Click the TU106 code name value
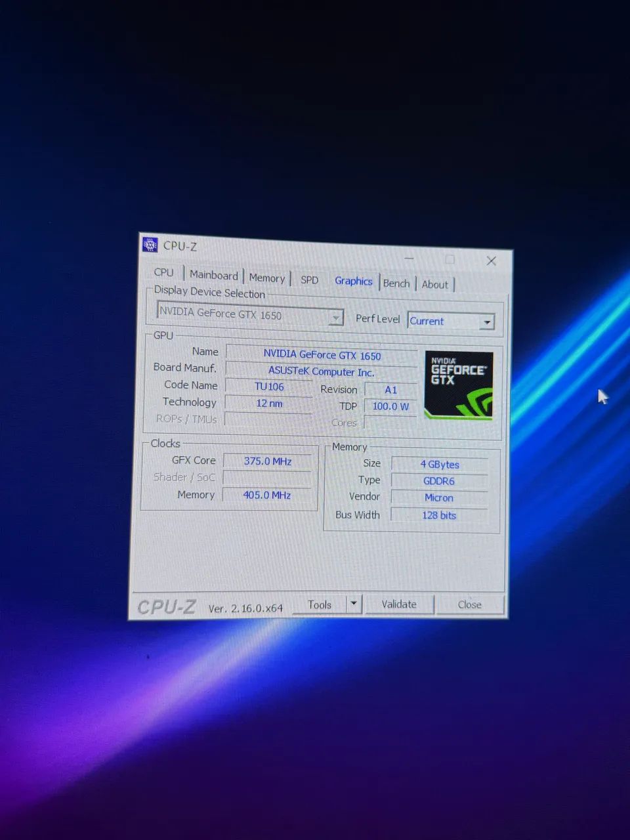Screen dimensions: 630x840 click(x=269, y=387)
